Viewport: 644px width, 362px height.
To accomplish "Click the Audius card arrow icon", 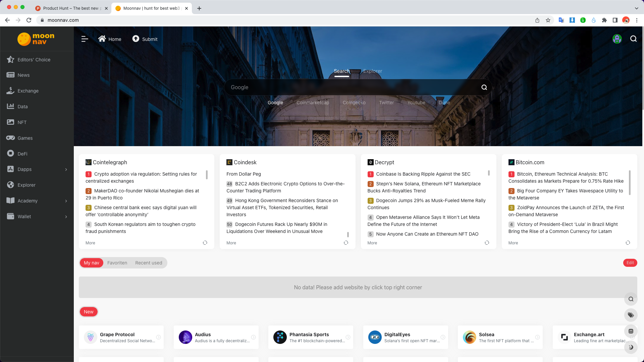I will point(253,337).
